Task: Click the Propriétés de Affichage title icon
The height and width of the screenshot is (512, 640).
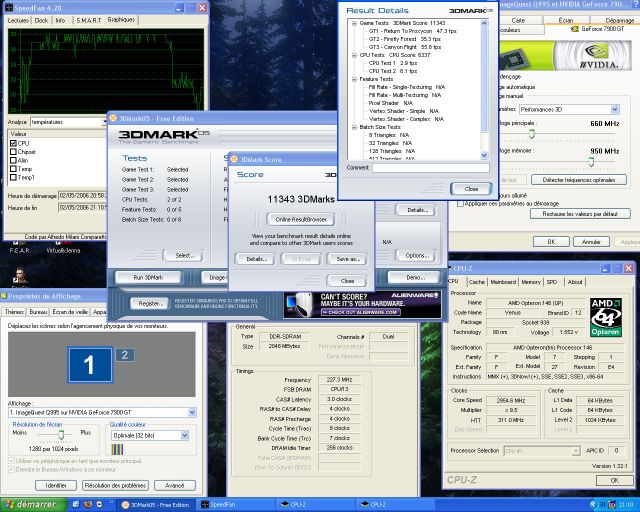Action: (4, 296)
